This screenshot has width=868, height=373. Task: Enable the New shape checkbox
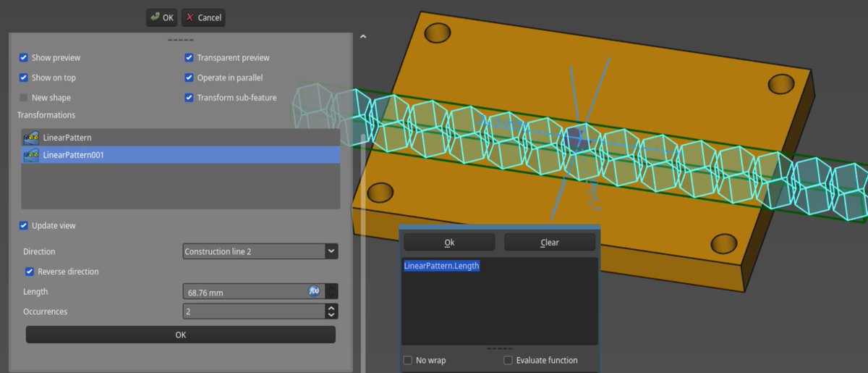click(24, 98)
